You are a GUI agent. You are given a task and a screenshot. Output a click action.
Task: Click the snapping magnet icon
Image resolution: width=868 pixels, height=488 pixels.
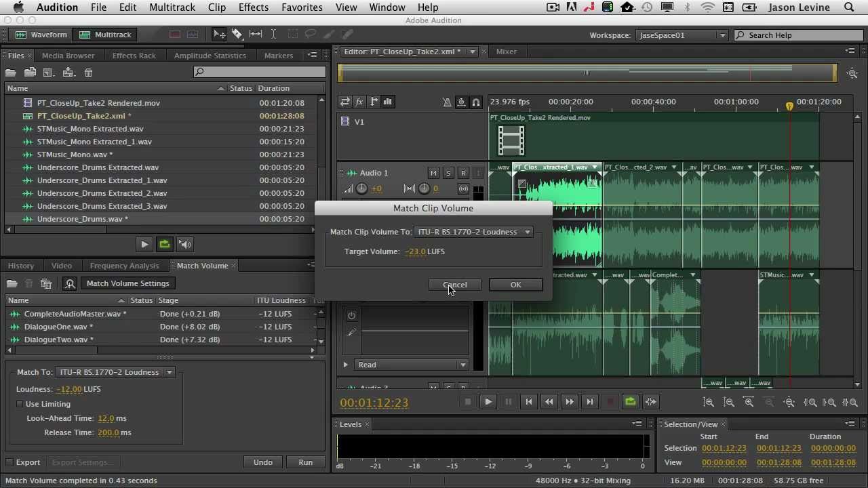point(476,102)
